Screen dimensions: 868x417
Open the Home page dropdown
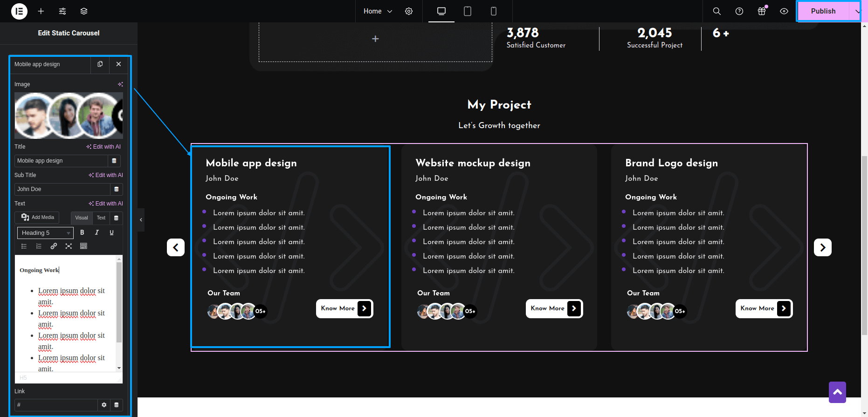(x=378, y=11)
